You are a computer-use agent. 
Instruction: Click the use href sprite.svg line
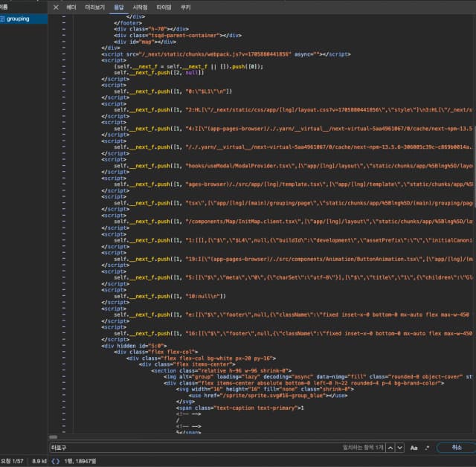tap(268, 396)
